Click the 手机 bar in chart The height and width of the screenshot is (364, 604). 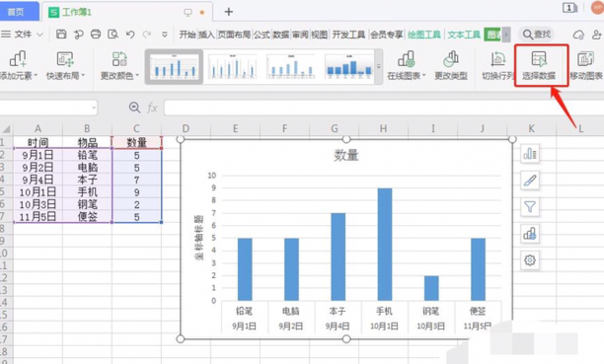coord(385,245)
